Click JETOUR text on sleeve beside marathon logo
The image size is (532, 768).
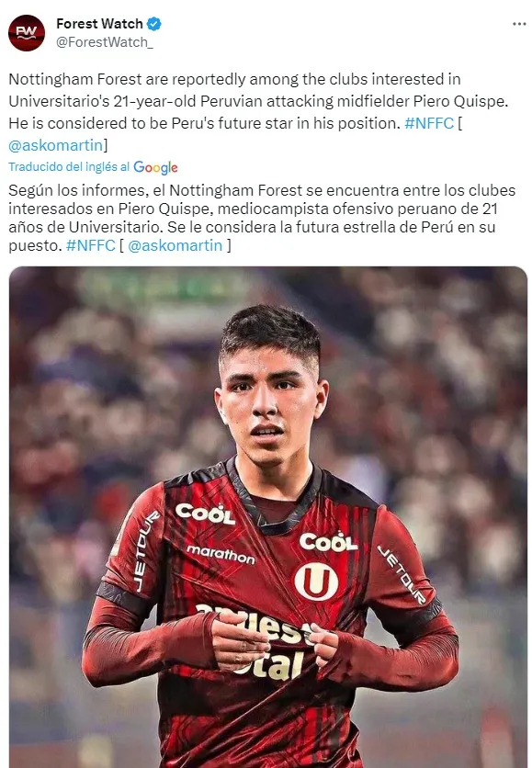(x=146, y=551)
